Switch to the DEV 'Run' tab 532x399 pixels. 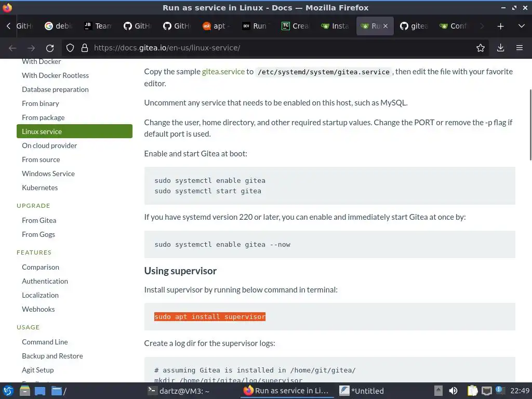(256, 26)
